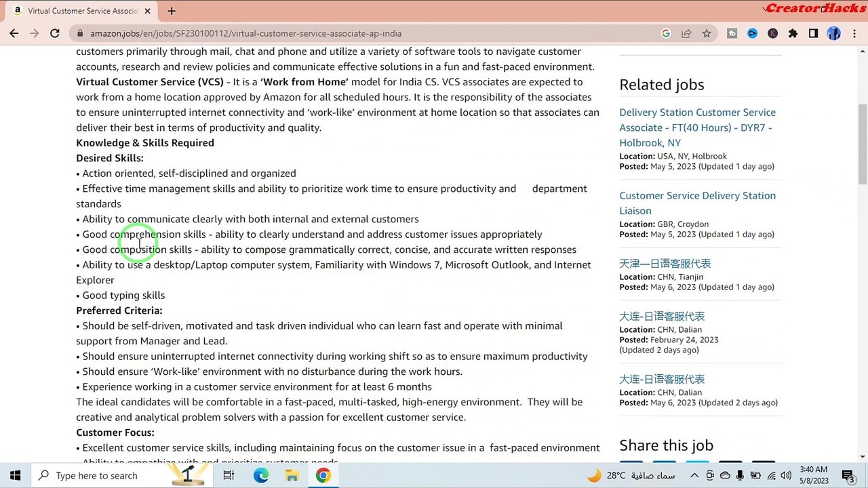Open the Dalian job posted May 6, 2023

(661, 379)
